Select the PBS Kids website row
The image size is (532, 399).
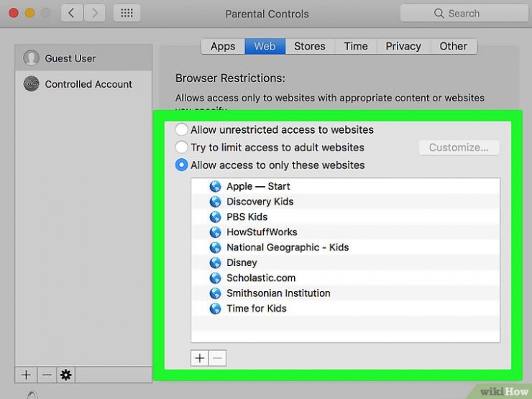tap(345, 217)
